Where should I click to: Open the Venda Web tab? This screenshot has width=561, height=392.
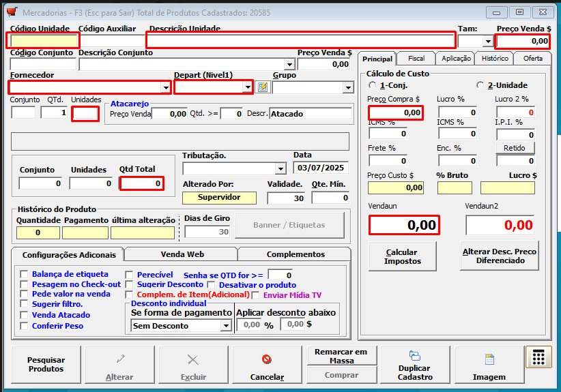(x=182, y=254)
